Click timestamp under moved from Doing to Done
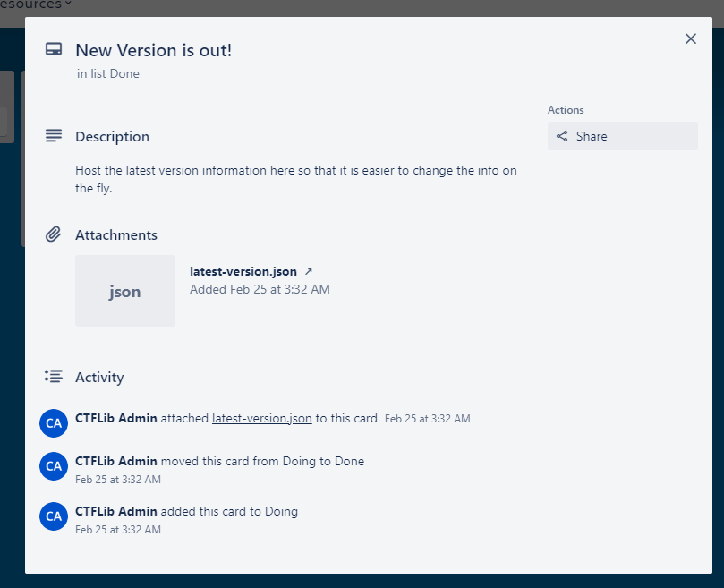Screen dimensions: 724x588 click(x=118, y=480)
